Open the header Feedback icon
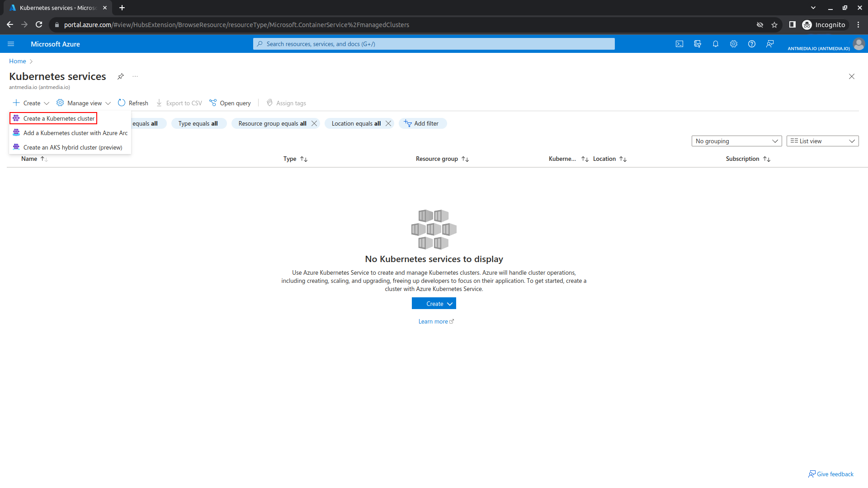868x488 pixels. click(x=770, y=44)
